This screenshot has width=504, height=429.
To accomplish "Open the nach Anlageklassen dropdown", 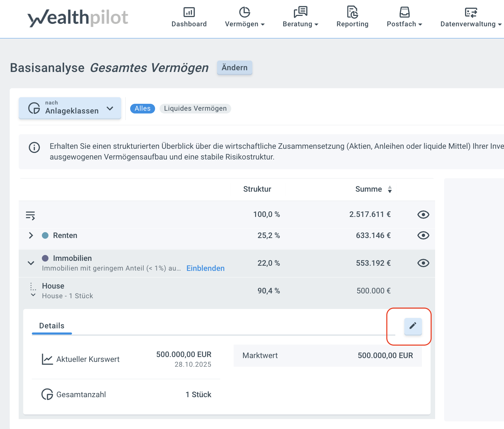I will 70,108.
